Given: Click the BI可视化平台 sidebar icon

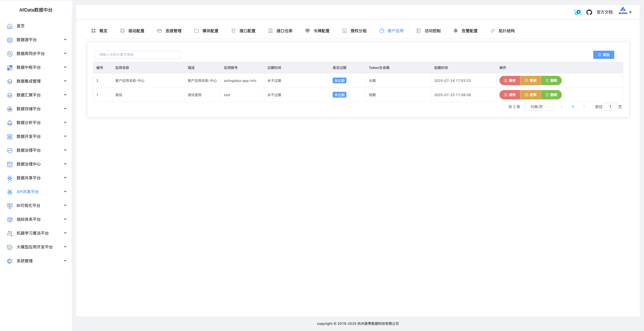Looking at the screenshot, I should [10, 206].
